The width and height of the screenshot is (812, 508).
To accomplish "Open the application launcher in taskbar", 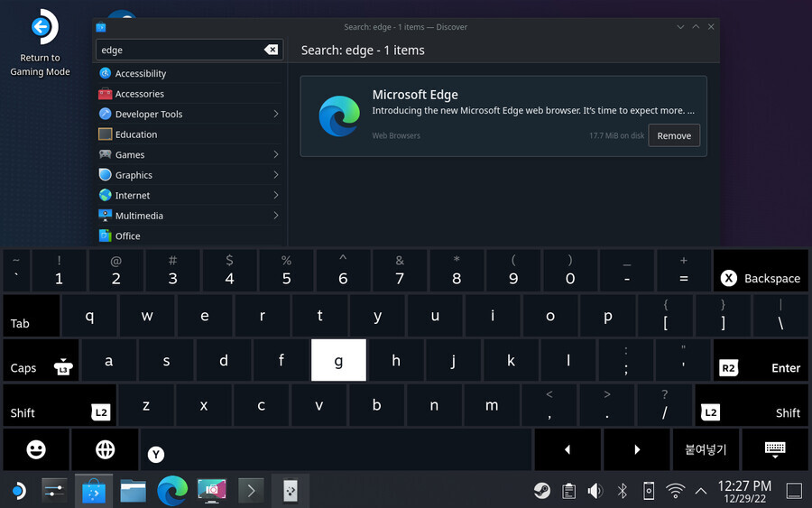I will tap(19, 490).
